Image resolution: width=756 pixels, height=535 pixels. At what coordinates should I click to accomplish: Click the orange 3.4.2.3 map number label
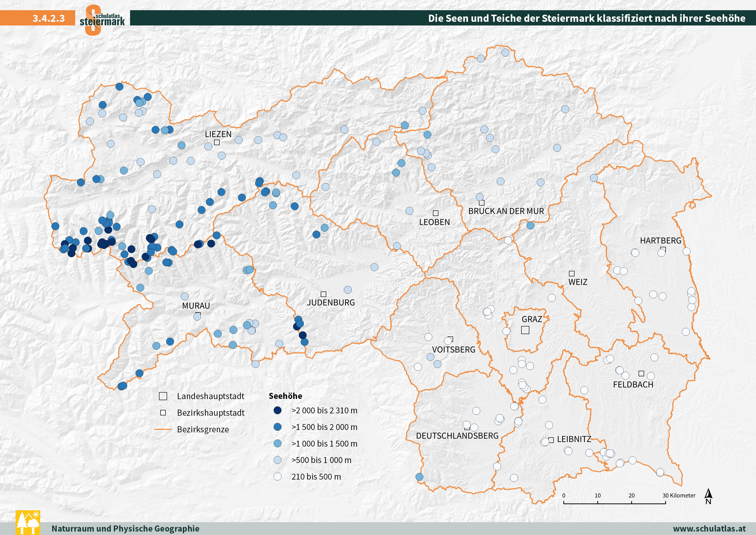tap(49, 18)
